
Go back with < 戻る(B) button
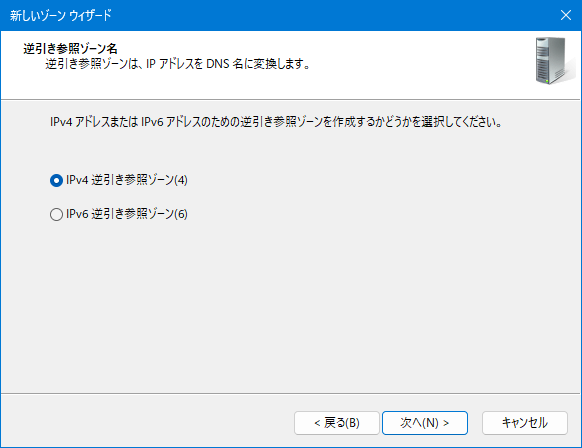[337, 423]
